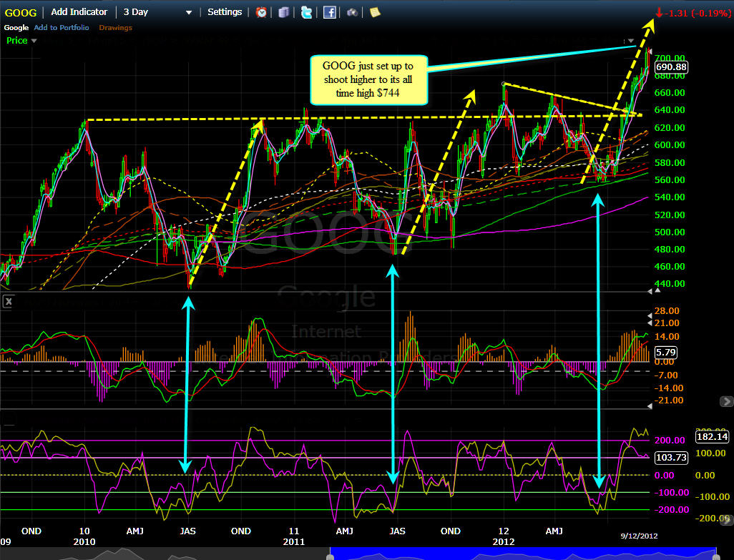Click the database cylinder icon in toolbar
This screenshot has width=734, height=560.
point(284,13)
